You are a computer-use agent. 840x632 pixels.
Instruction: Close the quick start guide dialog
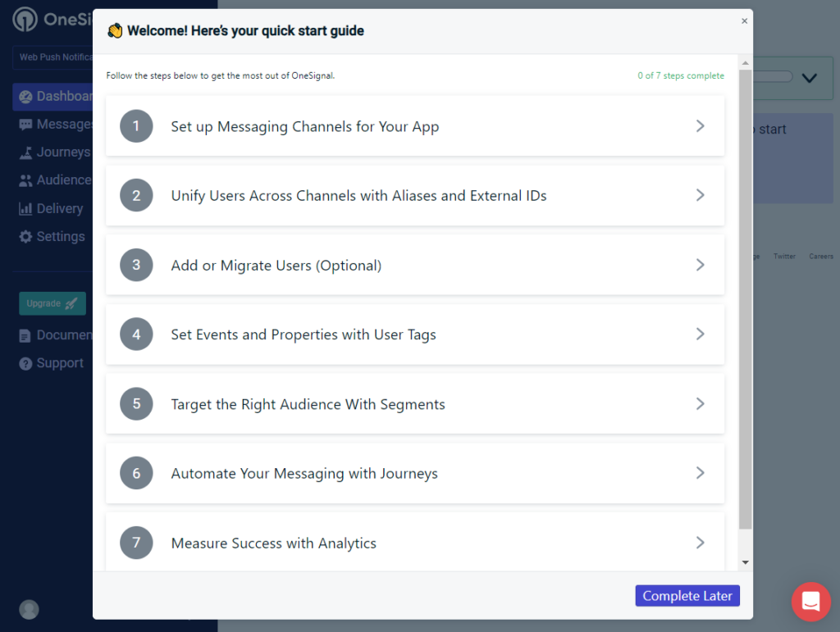point(744,20)
